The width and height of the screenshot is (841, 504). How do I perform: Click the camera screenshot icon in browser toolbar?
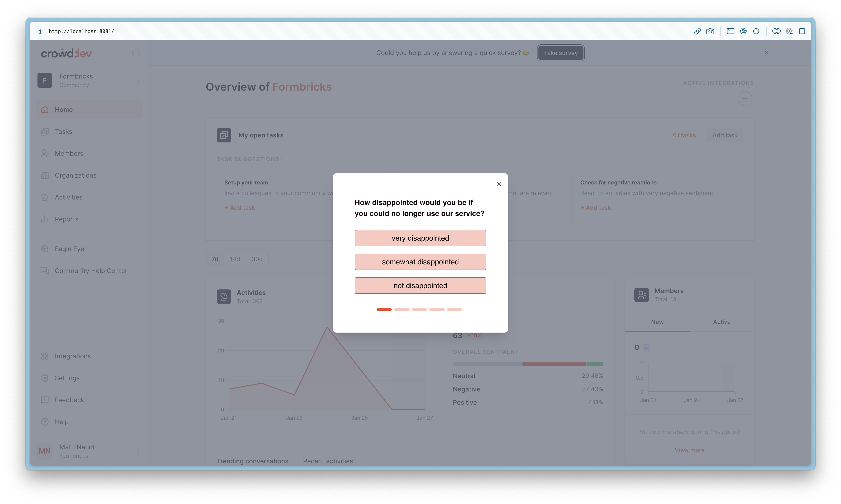tap(710, 31)
